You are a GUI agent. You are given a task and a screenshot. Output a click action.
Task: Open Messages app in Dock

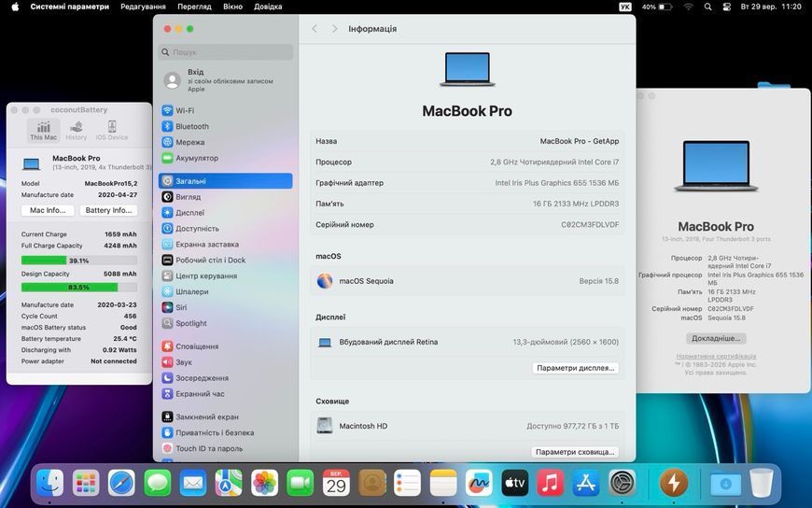click(157, 483)
